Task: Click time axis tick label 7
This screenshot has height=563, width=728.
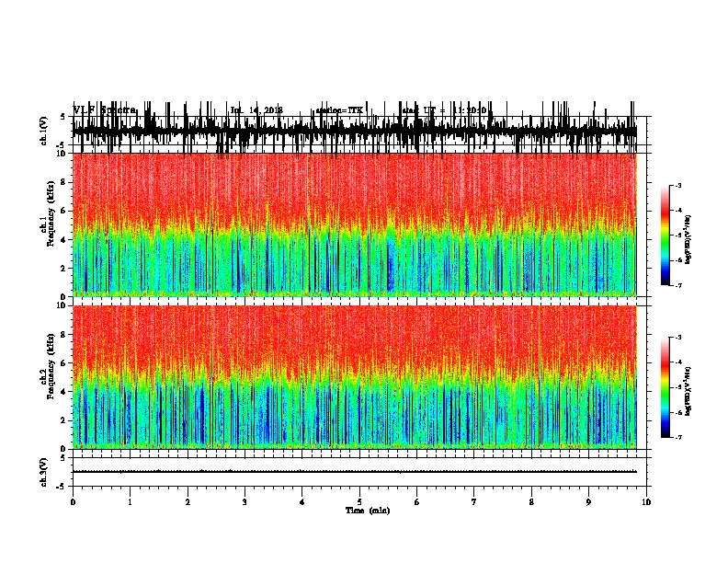Action: (474, 501)
